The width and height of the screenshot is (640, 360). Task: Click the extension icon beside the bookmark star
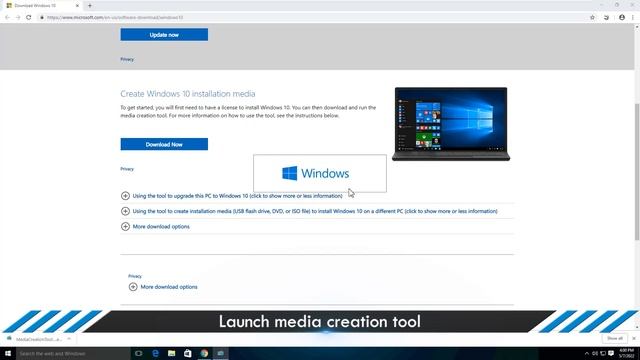607,18
